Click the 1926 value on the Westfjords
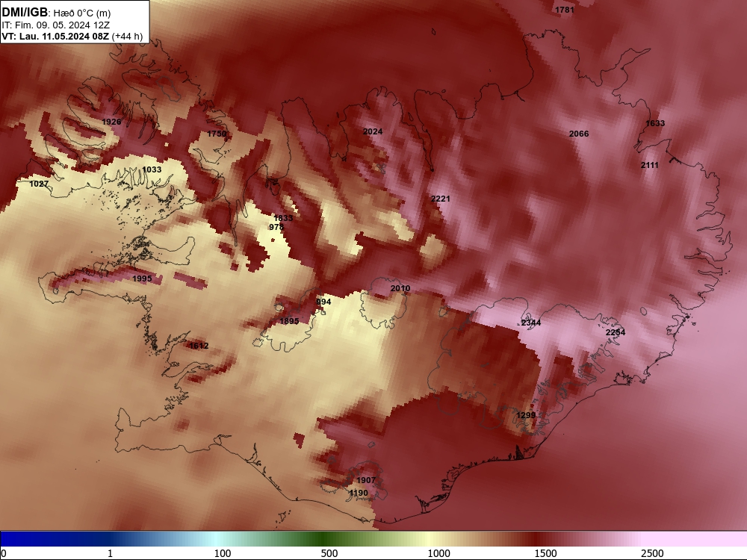The height and width of the screenshot is (560, 747). coord(111,122)
